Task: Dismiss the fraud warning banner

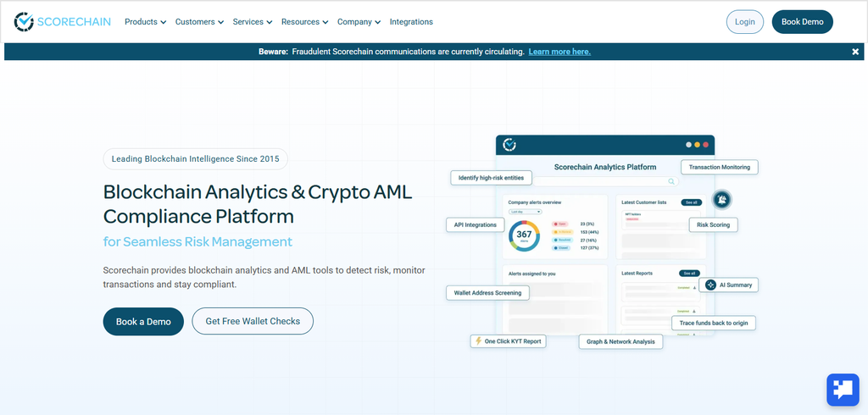Action: (855, 52)
